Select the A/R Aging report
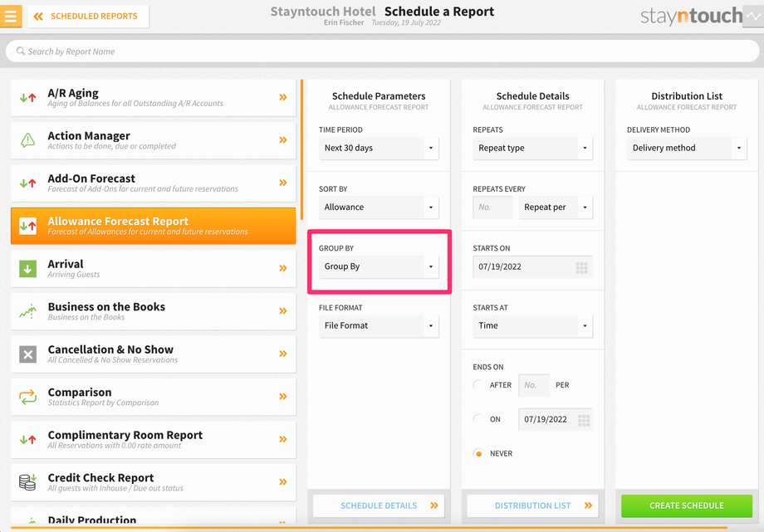The image size is (764, 532). click(x=153, y=97)
